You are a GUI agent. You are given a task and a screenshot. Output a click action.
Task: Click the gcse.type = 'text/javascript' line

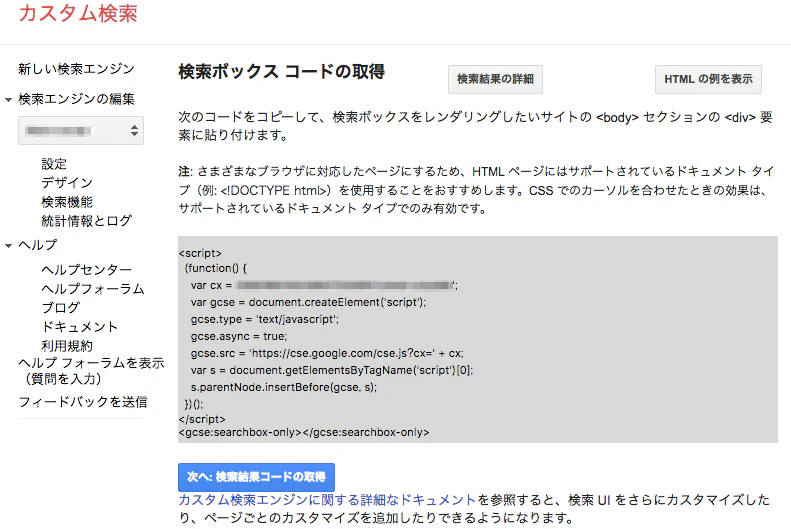coord(265,319)
